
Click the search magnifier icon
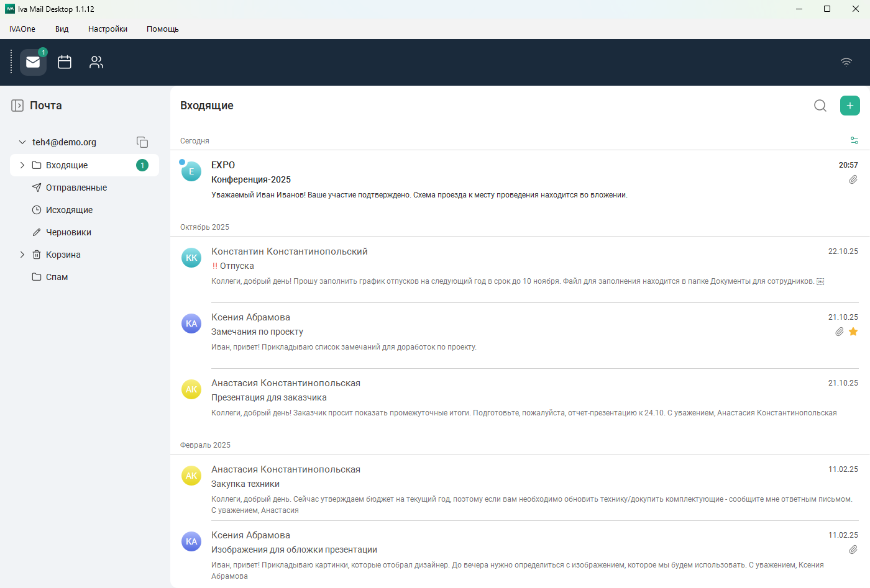pos(820,106)
